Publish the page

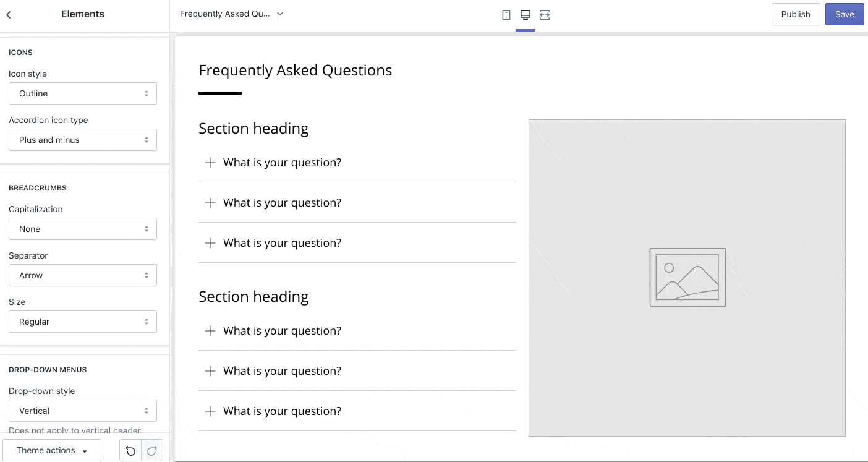[795, 14]
